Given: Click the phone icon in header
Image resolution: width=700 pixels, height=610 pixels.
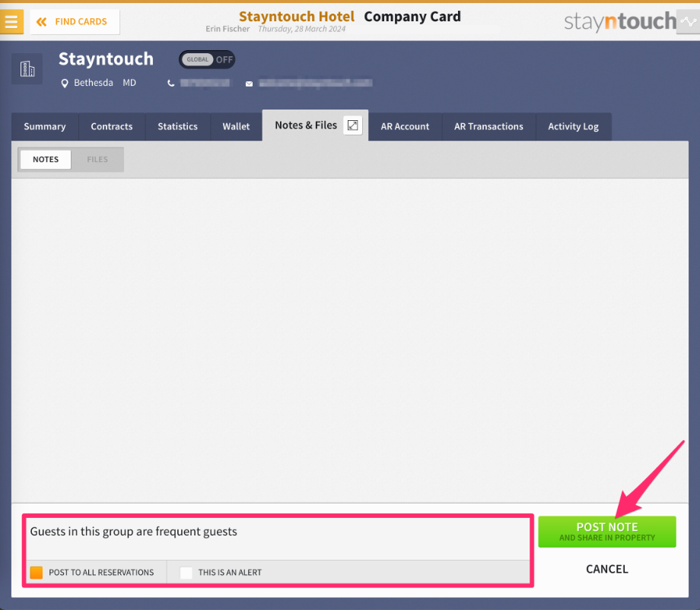Looking at the screenshot, I should pos(170,84).
